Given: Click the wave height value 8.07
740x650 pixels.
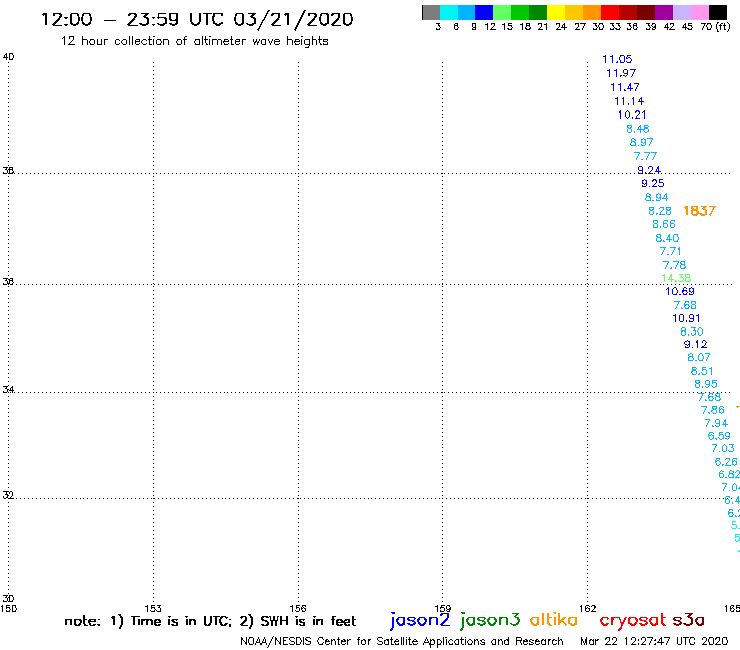Looking at the screenshot, I should 699,357.
